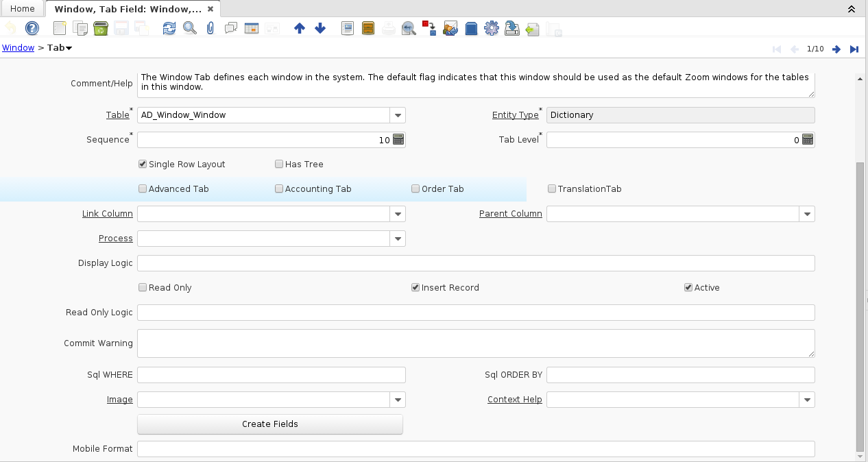Image resolution: width=868 pixels, height=462 pixels.
Task: Click the Process gear icon in toolbar
Action: [x=491, y=28]
